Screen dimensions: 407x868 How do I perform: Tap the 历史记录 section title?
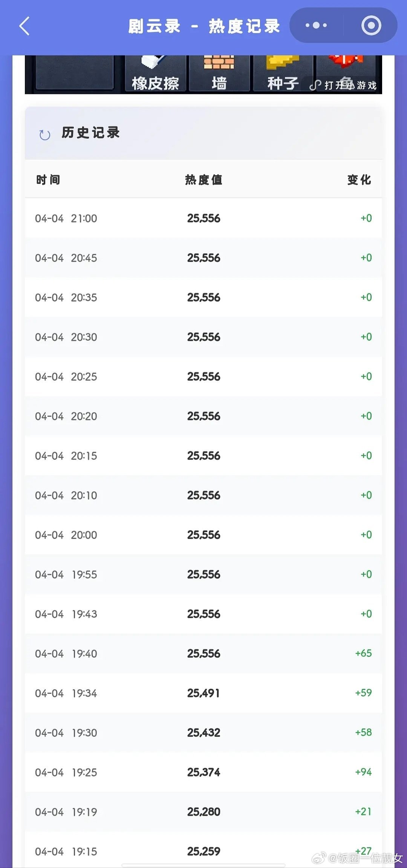[x=91, y=133]
